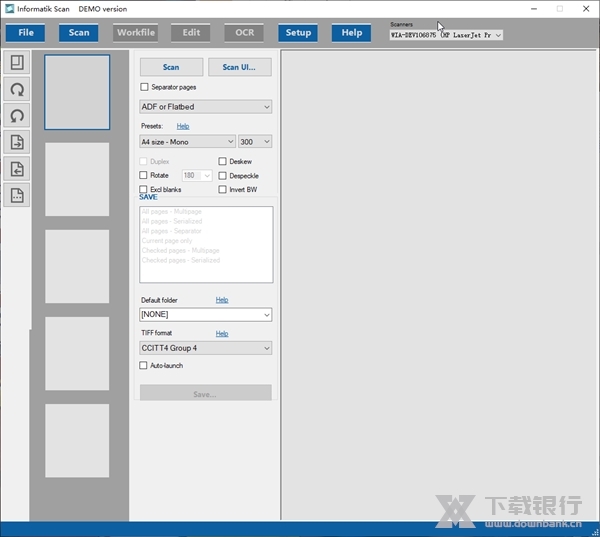Enable the Auto-launch checkbox
This screenshot has width=600, height=537.
pos(143,366)
